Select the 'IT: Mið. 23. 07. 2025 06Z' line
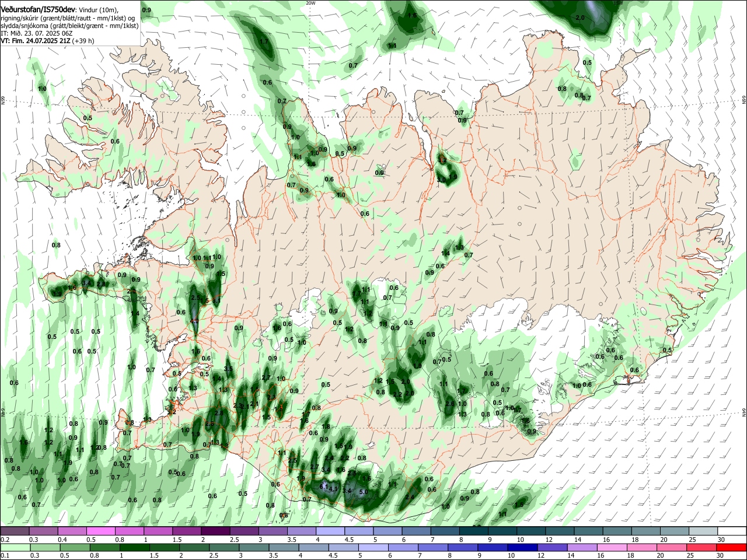747x560 pixels. tap(36, 34)
